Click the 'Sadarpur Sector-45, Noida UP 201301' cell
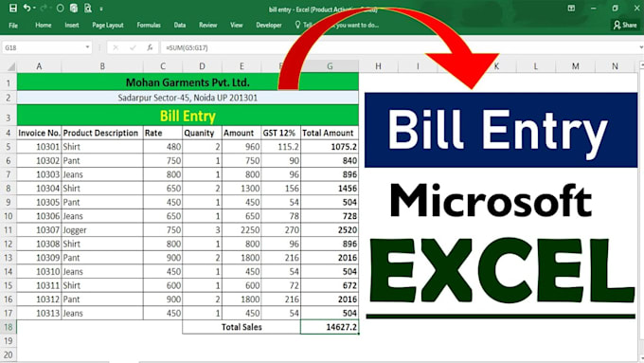This screenshot has width=644, height=363. [x=188, y=98]
